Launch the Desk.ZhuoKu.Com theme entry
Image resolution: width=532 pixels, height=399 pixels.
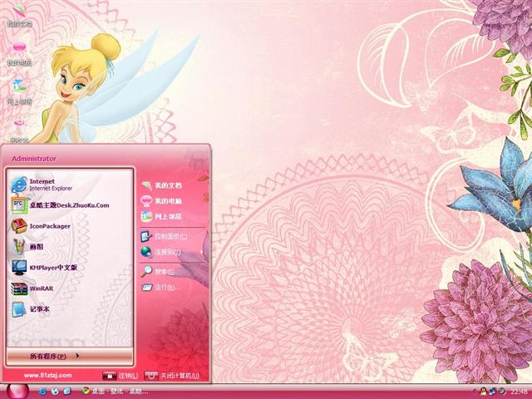(61, 205)
